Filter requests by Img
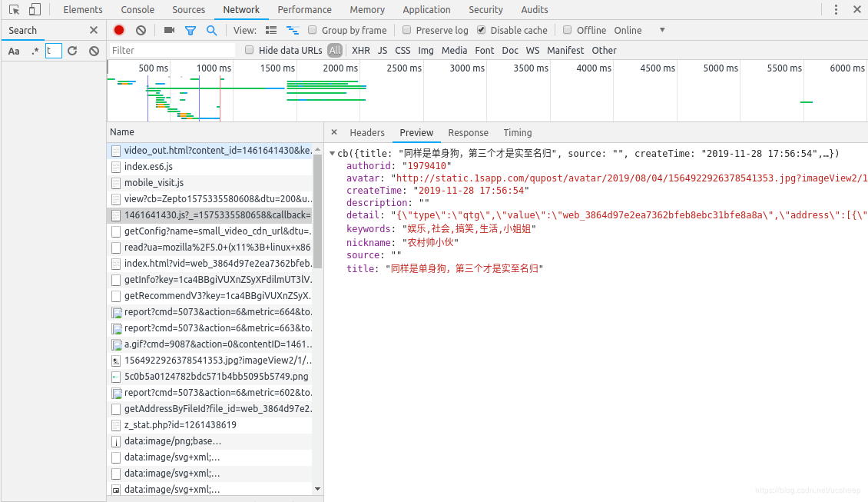868x502 pixels. click(x=426, y=51)
